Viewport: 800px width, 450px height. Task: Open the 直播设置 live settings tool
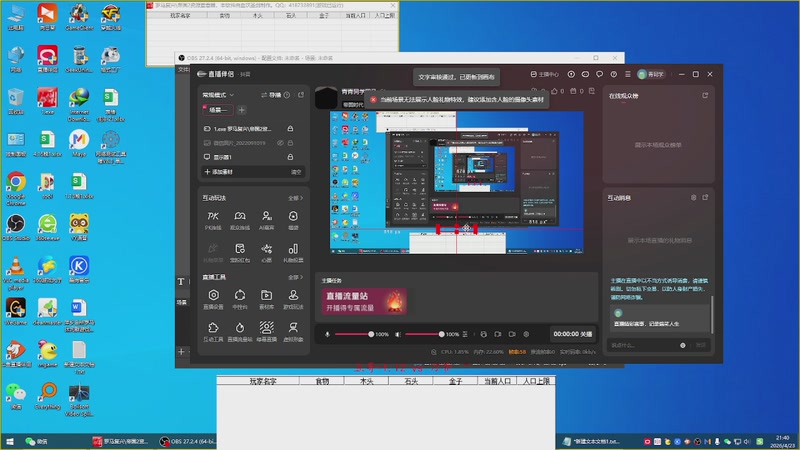[x=213, y=299]
